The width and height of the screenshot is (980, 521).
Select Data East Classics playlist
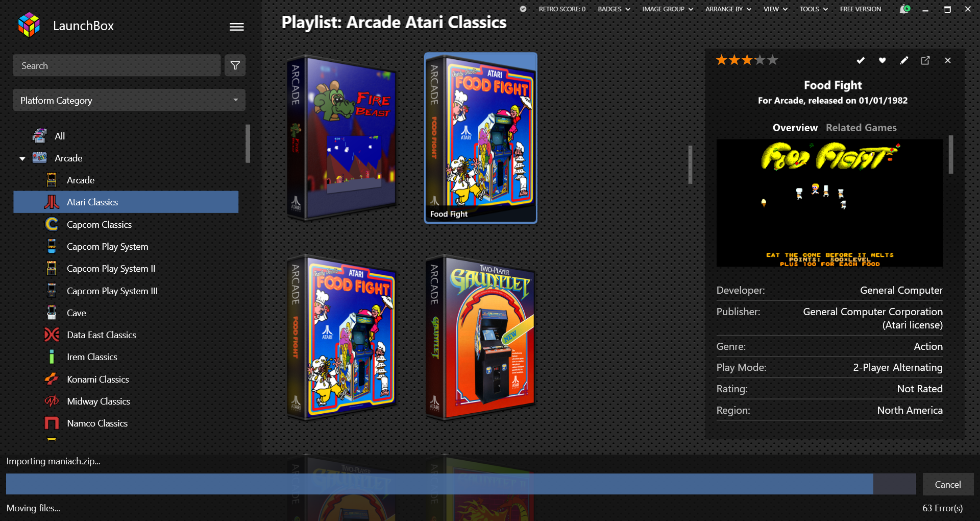pos(101,335)
